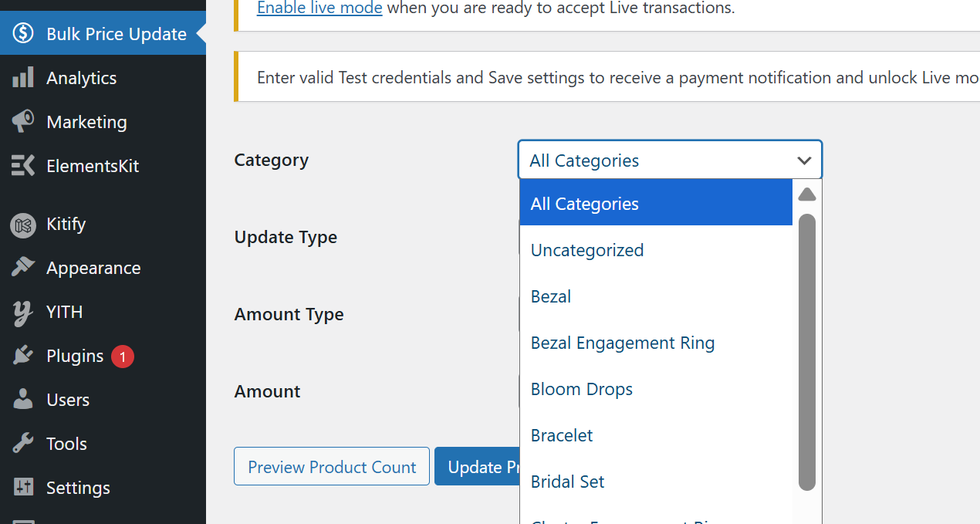Click the Marketing megaphone icon
980x524 pixels.
point(23,122)
